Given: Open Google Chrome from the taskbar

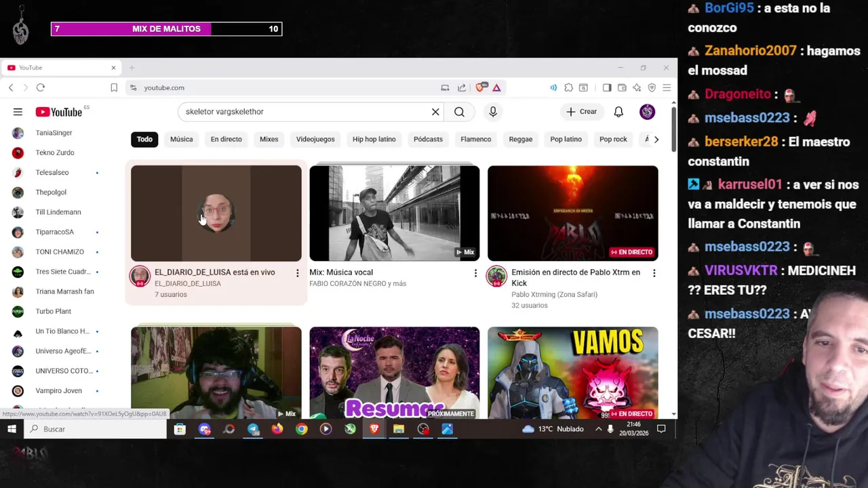Looking at the screenshot, I should coord(302,429).
